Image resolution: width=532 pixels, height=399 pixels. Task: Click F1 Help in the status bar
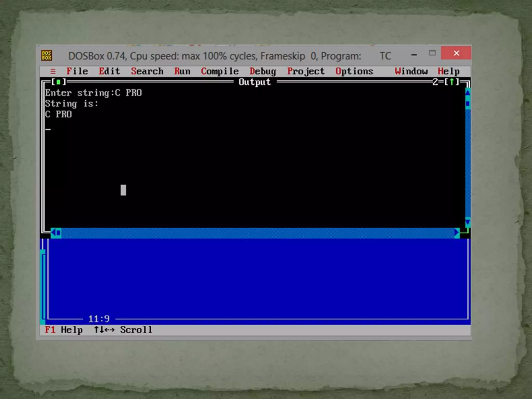(x=64, y=330)
